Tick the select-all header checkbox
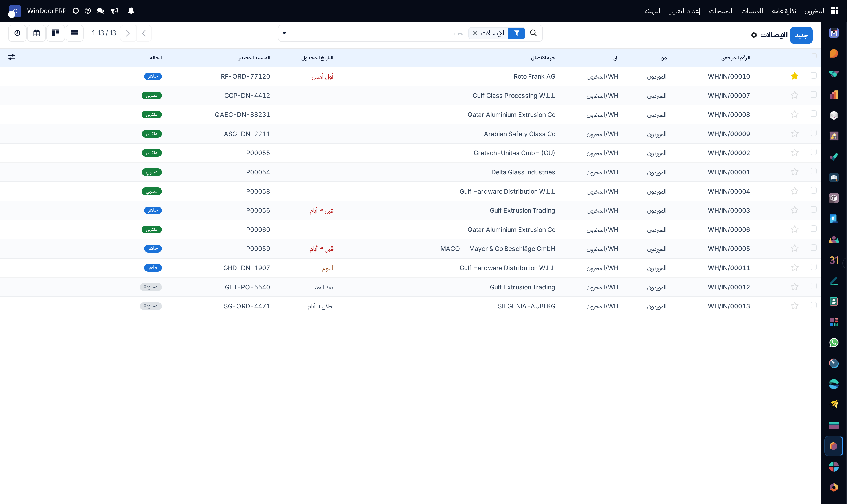Image resolution: width=847 pixels, height=504 pixels. point(814,56)
